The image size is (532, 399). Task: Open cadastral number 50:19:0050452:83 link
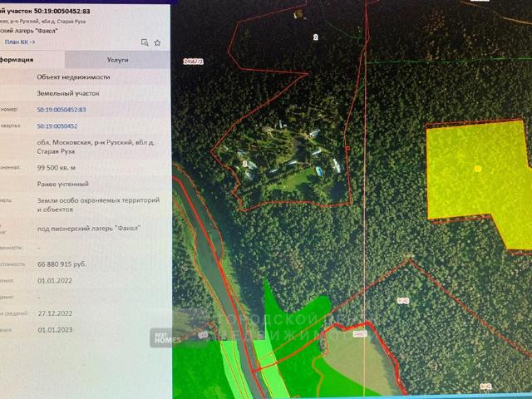click(x=62, y=109)
